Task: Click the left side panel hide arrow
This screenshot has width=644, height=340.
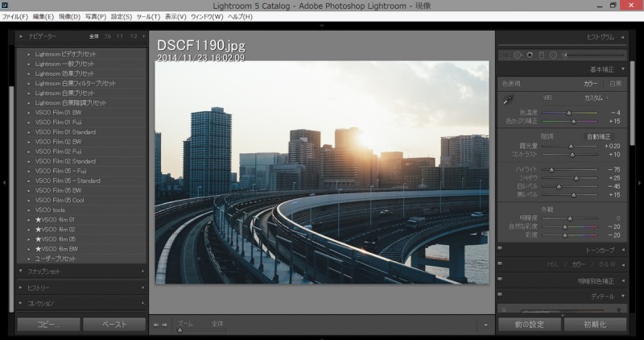Action: (4, 183)
